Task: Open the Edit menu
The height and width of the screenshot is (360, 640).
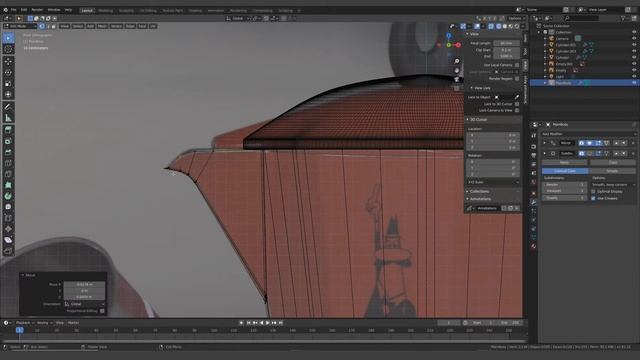Action: [24, 10]
